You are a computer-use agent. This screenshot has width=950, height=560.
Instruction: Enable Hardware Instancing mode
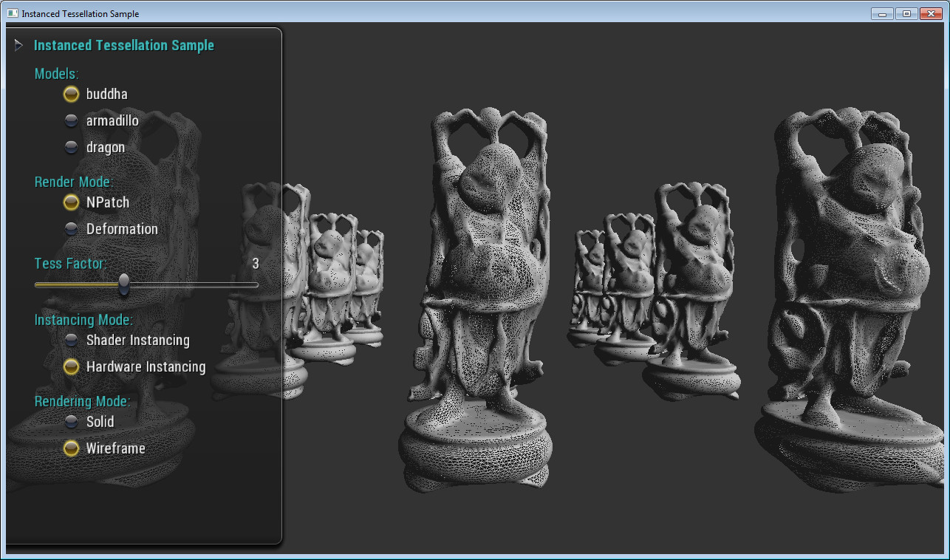click(x=72, y=367)
